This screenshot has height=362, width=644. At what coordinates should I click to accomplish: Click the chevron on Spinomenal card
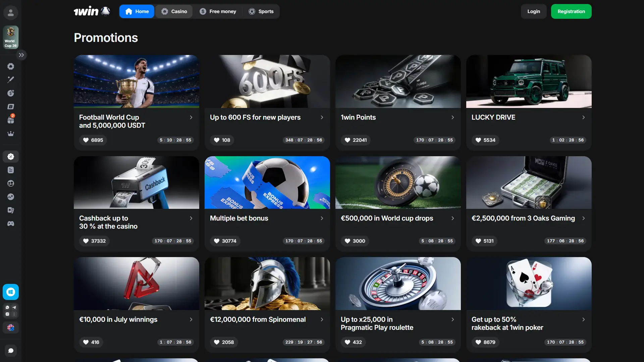(322, 319)
